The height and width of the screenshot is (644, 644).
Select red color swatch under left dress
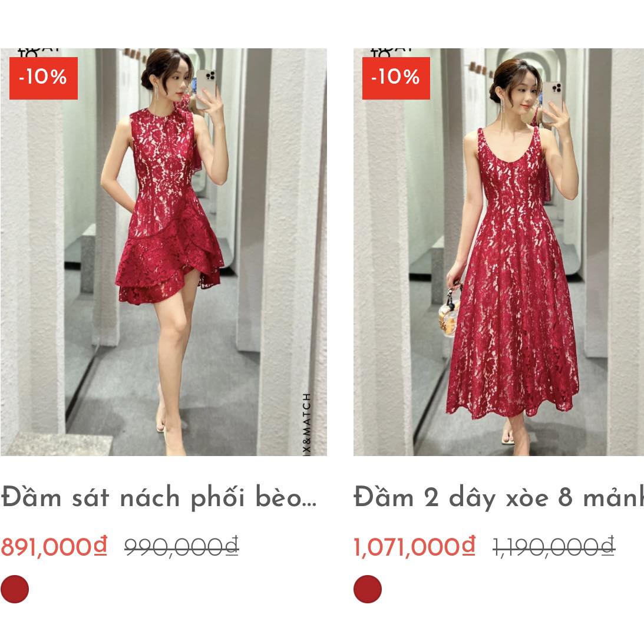coord(15,589)
